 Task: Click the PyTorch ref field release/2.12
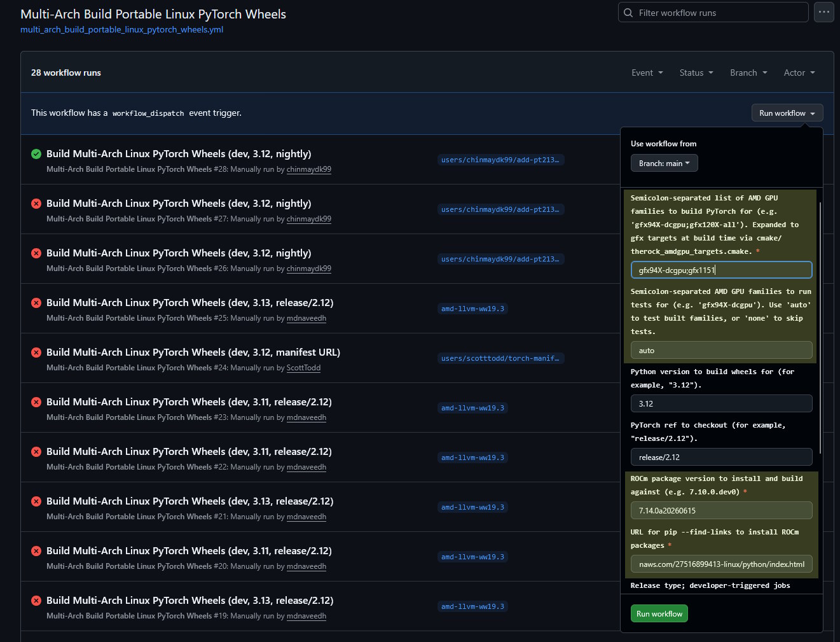click(721, 457)
